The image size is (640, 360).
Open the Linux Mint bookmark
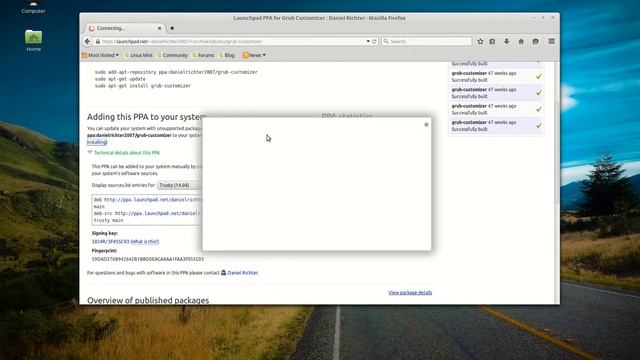pyautogui.click(x=138, y=55)
